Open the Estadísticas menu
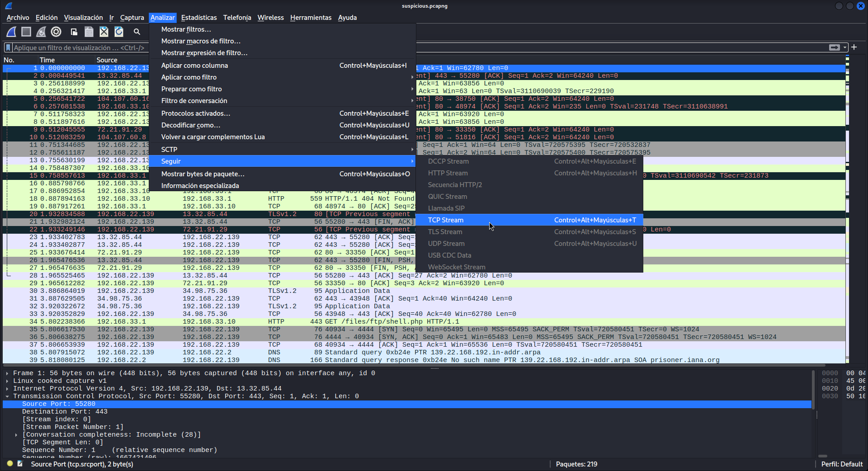This screenshot has height=471, width=868. click(x=199, y=18)
